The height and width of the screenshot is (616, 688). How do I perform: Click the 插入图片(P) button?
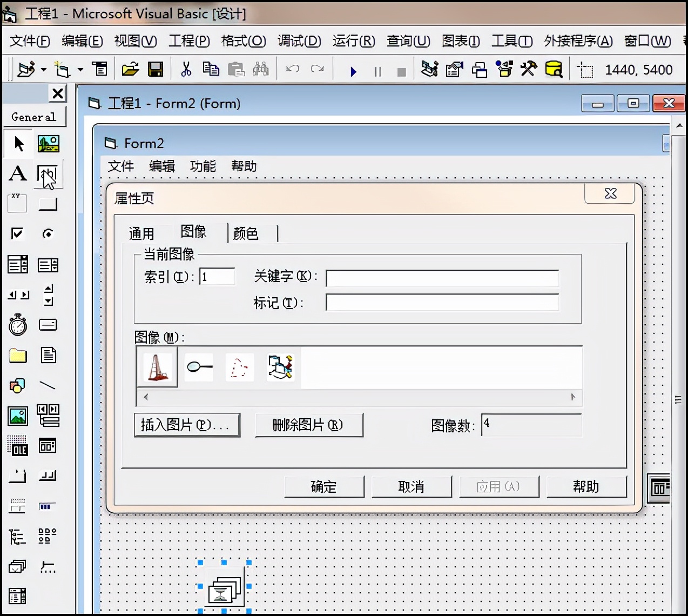(x=187, y=425)
